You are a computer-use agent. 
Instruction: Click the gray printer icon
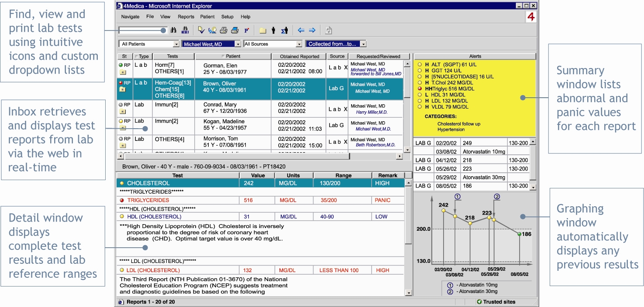224,31
